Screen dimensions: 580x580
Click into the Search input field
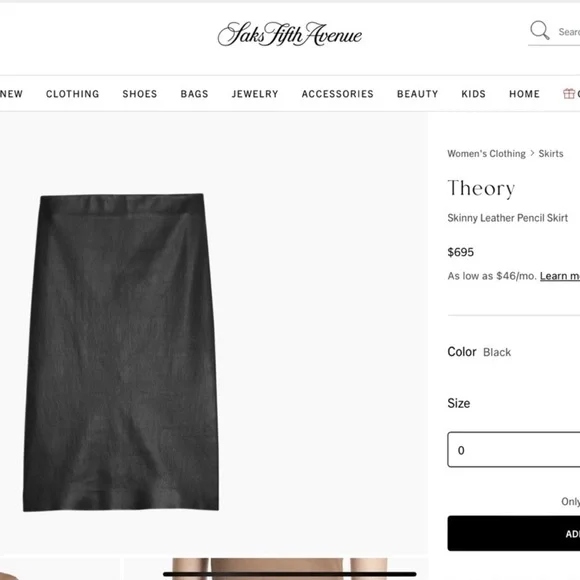(x=569, y=32)
